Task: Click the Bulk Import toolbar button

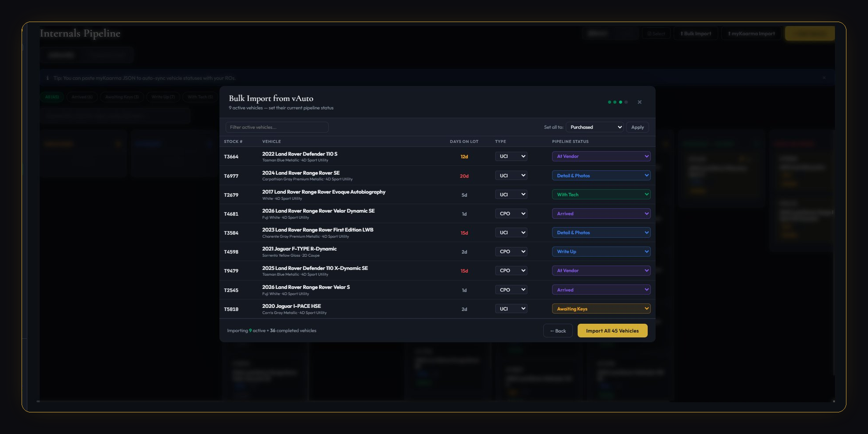Action: click(696, 34)
